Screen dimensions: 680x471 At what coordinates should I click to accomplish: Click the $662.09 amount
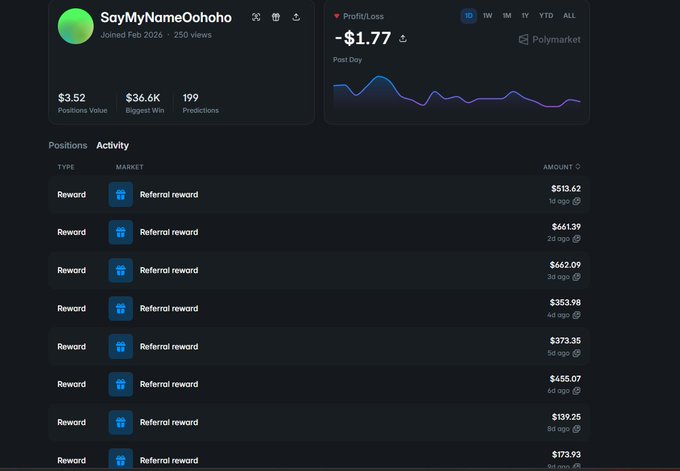click(x=565, y=265)
